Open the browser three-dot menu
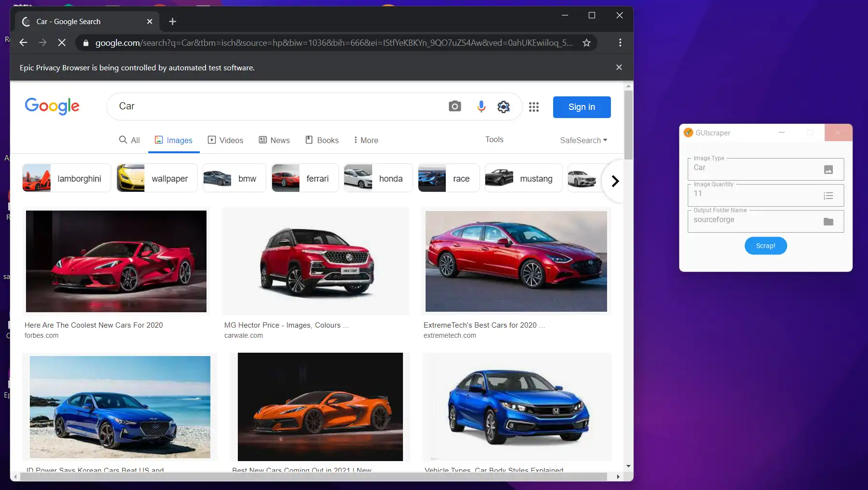 coord(620,43)
